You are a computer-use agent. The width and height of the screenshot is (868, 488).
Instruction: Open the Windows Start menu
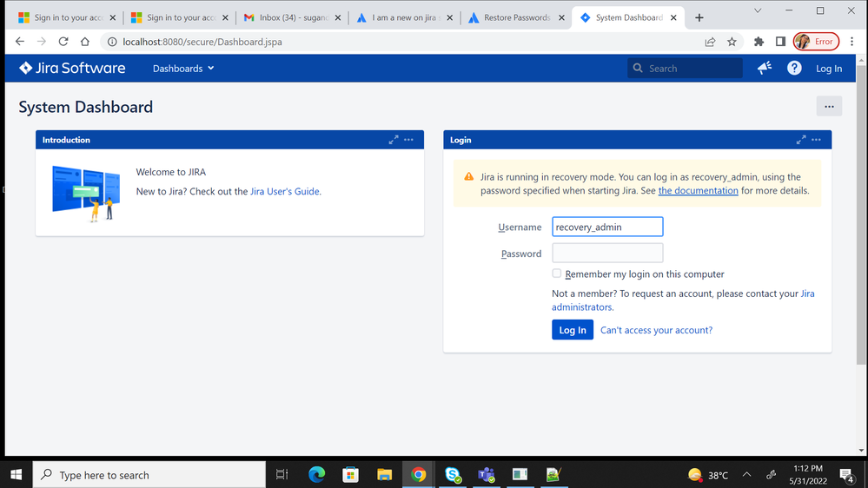click(x=16, y=474)
